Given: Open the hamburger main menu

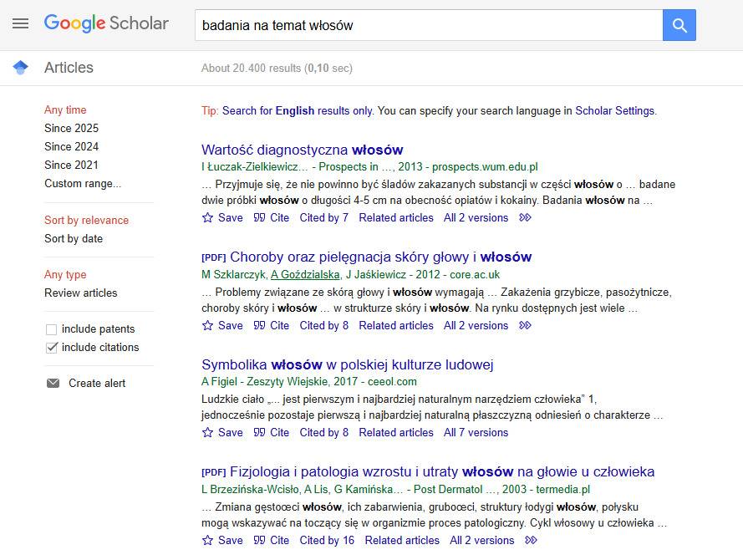Looking at the screenshot, I should click(20, 24).
